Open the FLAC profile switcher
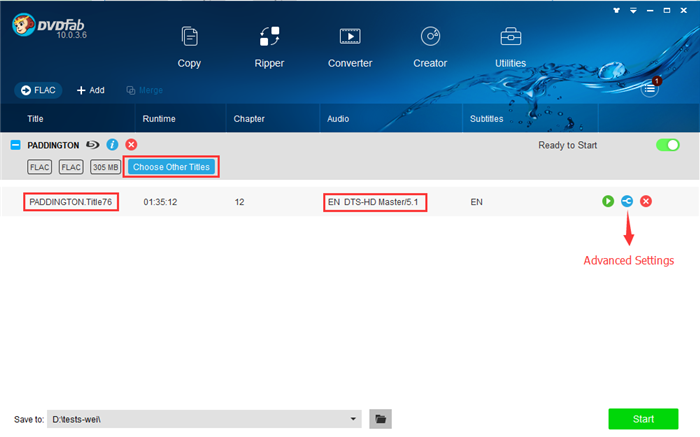700x437 pixels. (38, 90)
